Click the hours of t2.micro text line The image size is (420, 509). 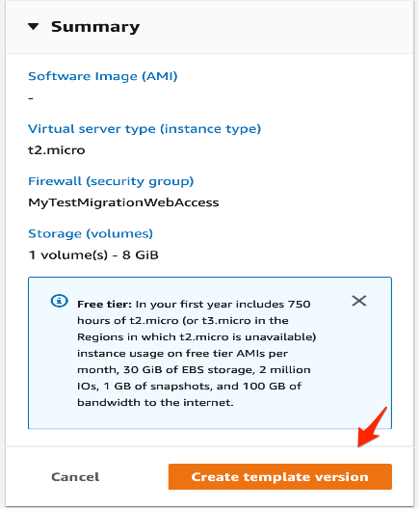(x=183, y=321)
